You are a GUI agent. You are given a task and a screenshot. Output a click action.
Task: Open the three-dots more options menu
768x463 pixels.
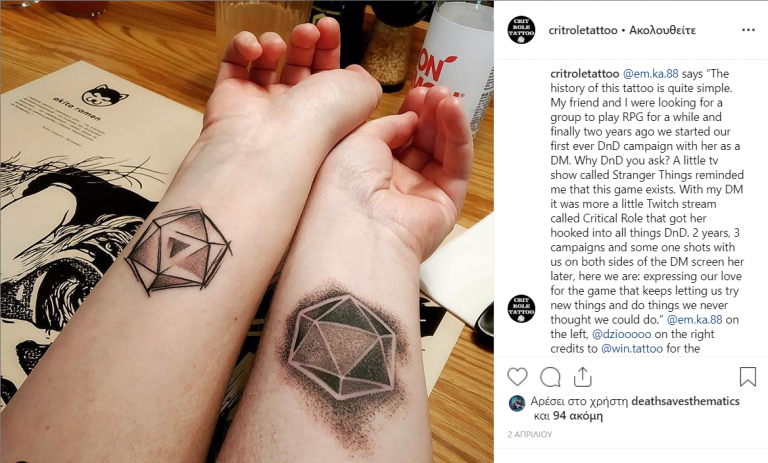748,30
